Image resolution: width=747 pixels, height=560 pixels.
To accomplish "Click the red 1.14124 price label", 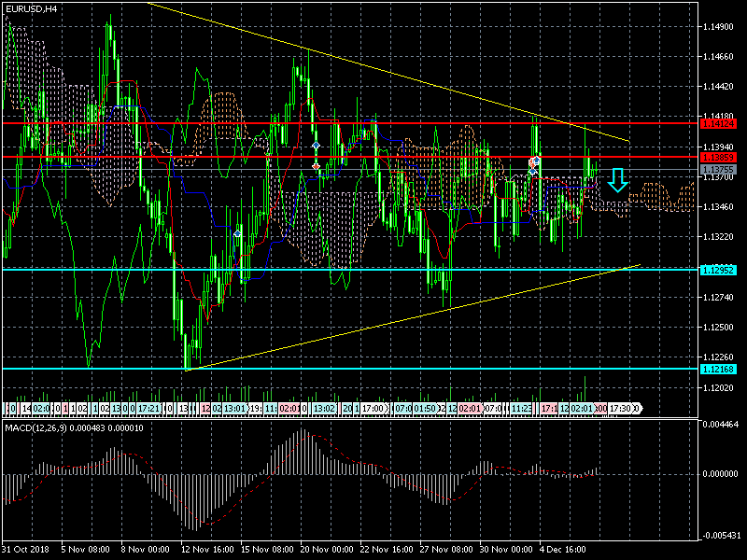I will tap(718, 123).
